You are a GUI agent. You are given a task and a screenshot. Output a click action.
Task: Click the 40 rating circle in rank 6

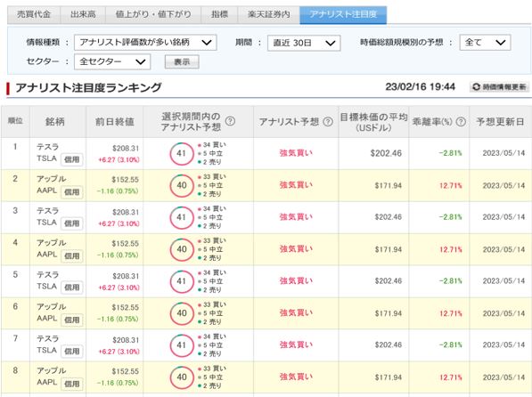tap(182, 313)
